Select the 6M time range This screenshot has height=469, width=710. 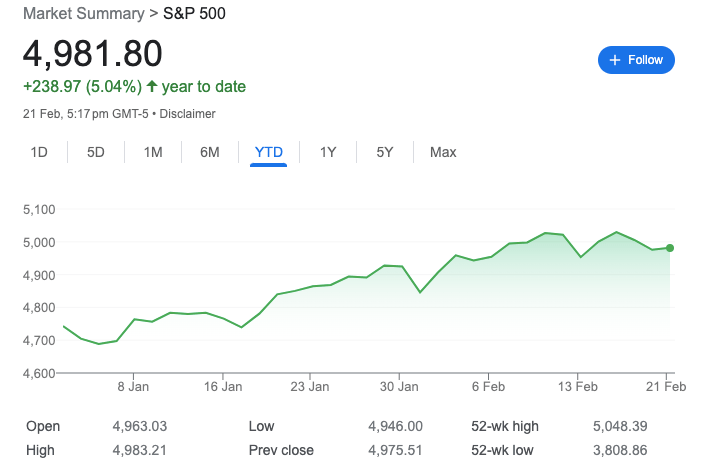click(x=210, y=152)
